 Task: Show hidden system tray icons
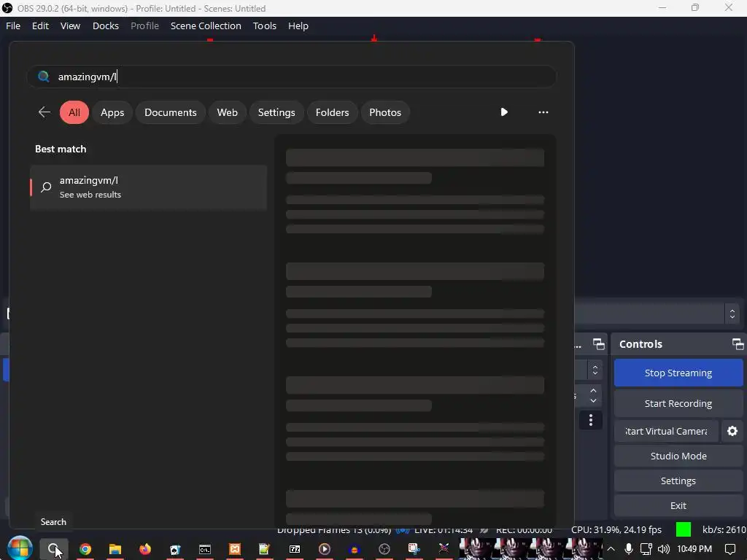pyautogui.click(x=611, y=549)
